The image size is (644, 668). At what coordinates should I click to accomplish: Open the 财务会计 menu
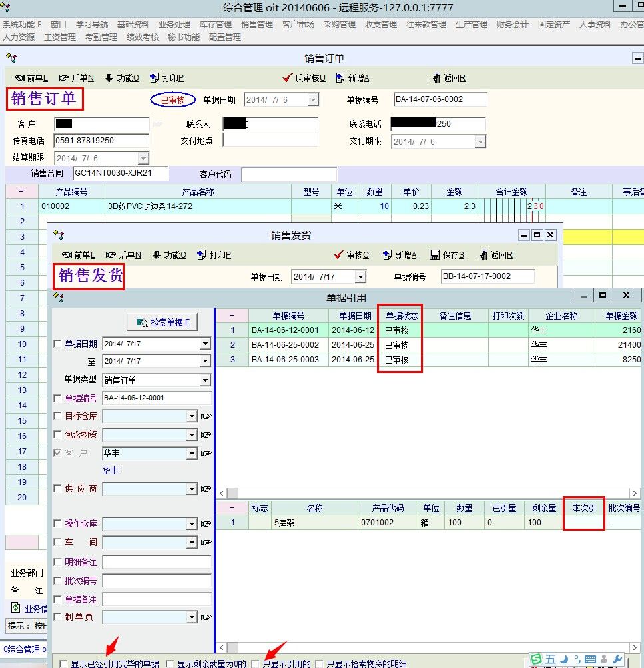512,25
